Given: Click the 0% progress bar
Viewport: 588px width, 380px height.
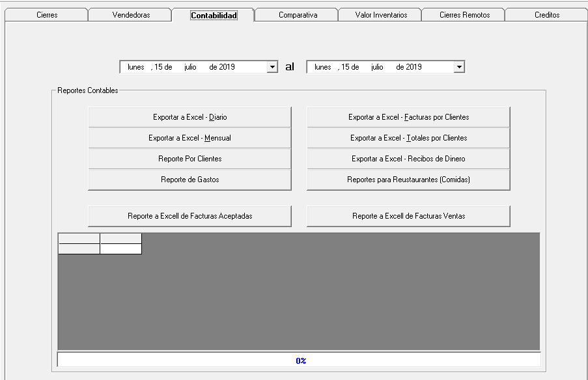Looking at the screenshot, I should [299, 360].
